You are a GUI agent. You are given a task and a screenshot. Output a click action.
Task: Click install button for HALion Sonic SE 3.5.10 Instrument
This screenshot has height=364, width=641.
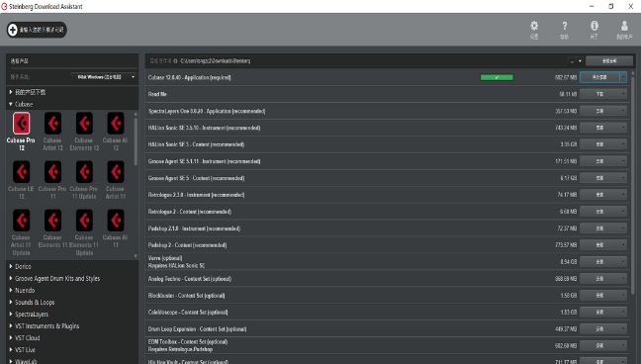click(x=599, y=128)
